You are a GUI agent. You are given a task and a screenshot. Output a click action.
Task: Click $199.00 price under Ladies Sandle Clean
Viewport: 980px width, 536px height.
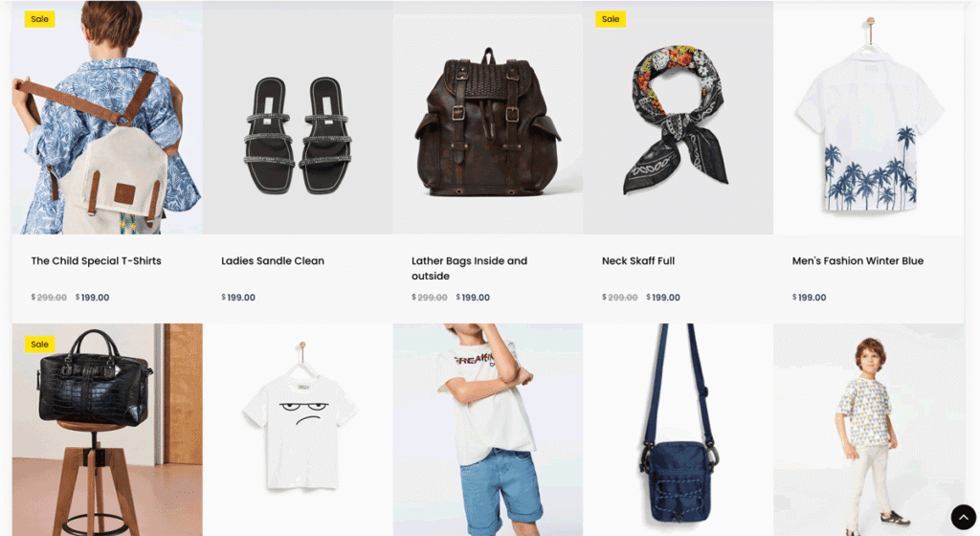pos(238,298)
